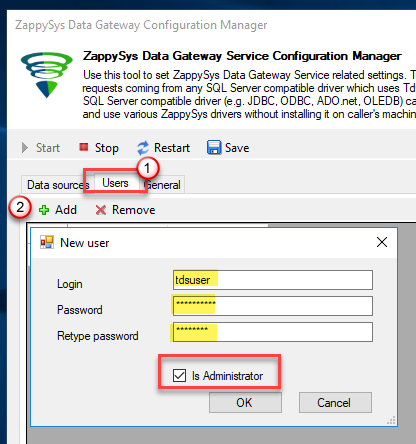This screenshot has width=416, height=444.
Task: Click the Save floppy disk icon
Action: click(x=214, y=147)
